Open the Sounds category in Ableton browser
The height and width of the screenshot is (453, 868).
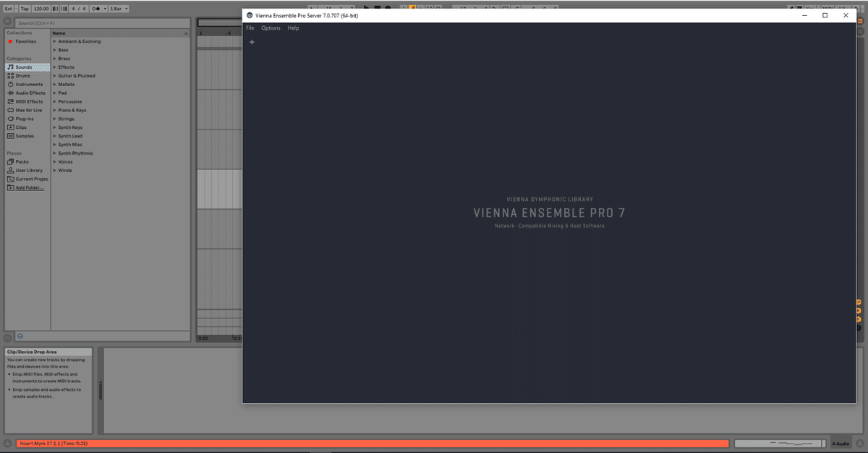pos(28,67)
